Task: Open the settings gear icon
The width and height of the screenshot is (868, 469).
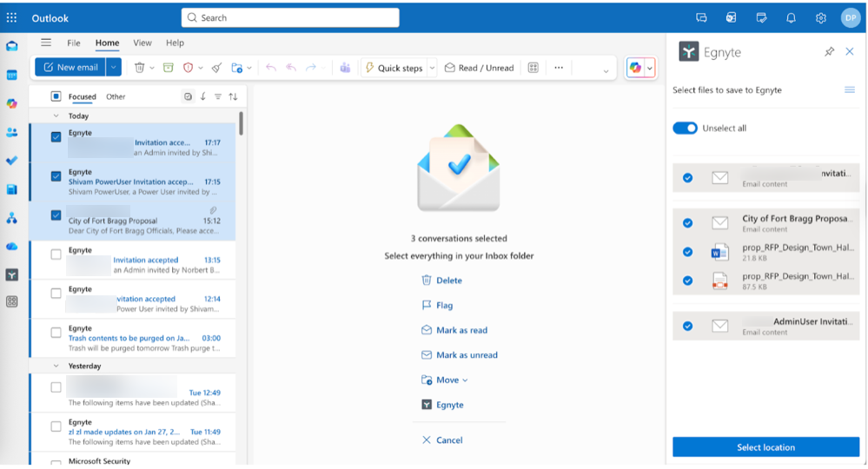Action: click(820, 17)
